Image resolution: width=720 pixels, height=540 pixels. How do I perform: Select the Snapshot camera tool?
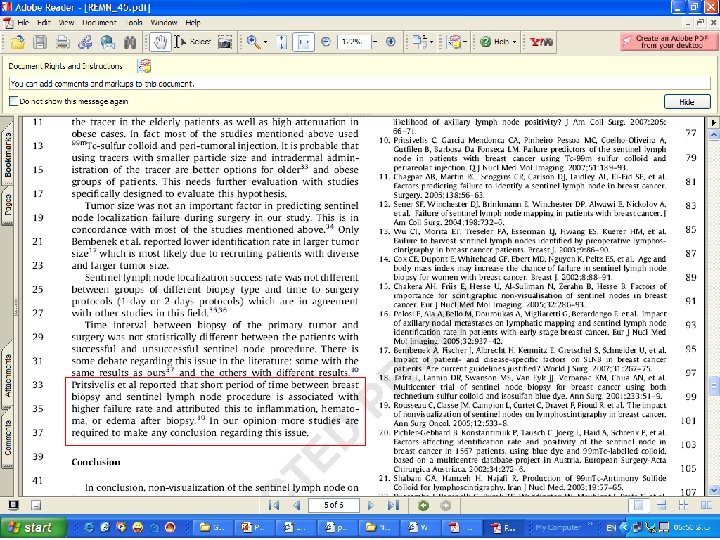coord(225,42)
